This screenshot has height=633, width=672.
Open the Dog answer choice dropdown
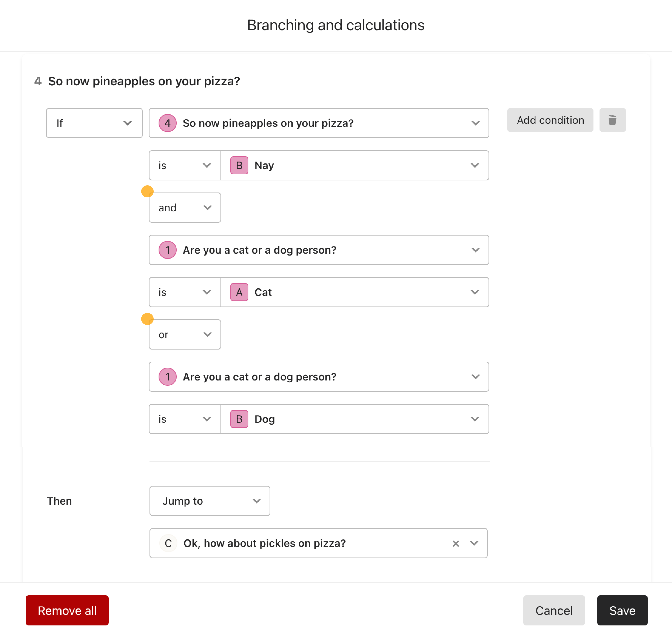coord(354,419)
